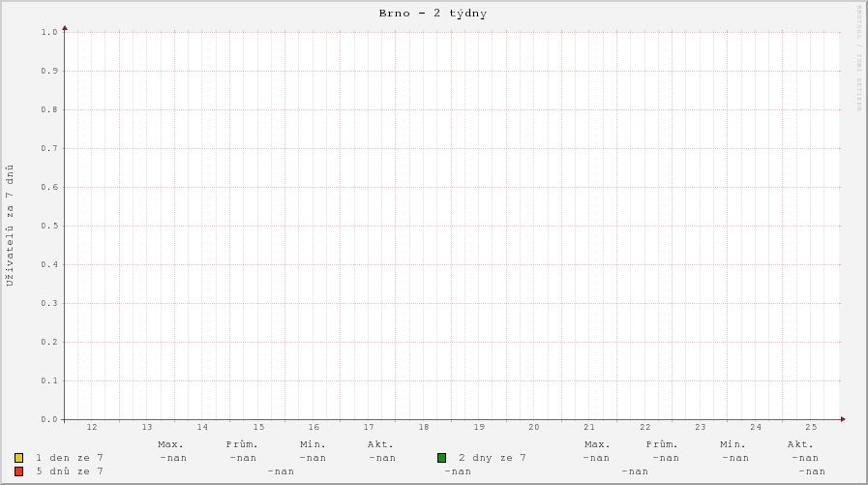Click the 0.8 value on the vertical axis

[49, 110]
